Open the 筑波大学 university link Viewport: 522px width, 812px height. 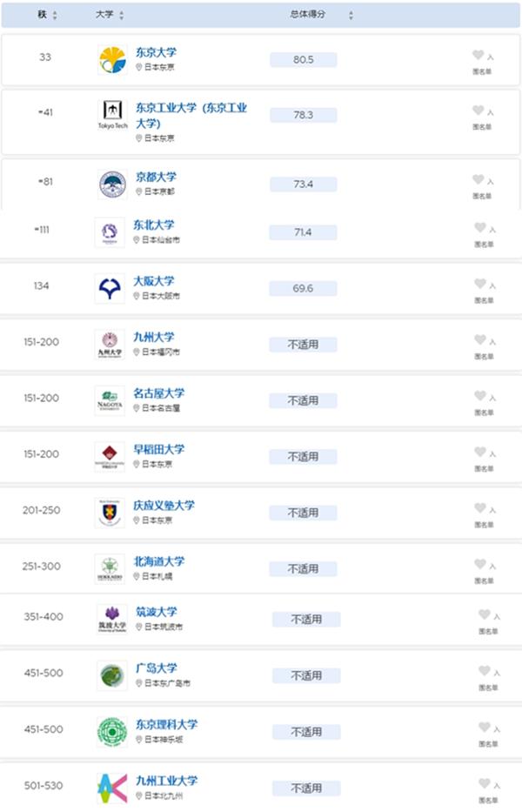coord(157,612)
